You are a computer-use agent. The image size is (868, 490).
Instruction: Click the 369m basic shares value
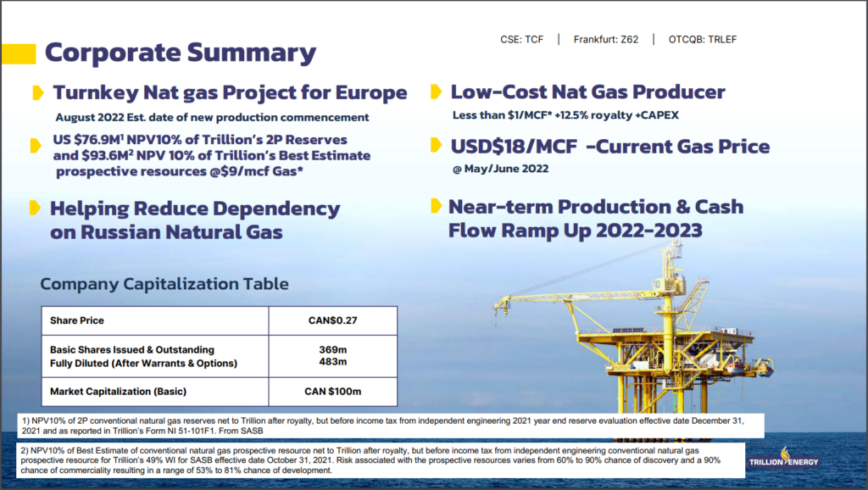332,349
